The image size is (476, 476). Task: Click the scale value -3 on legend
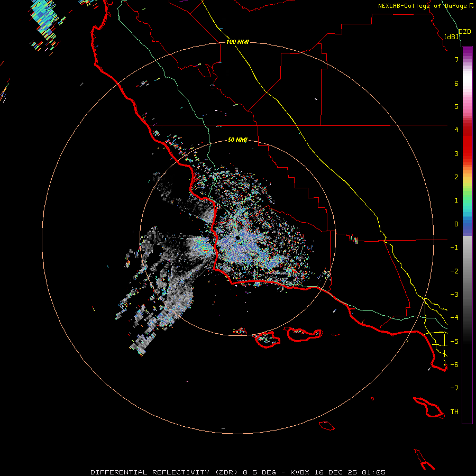[454, 295]
